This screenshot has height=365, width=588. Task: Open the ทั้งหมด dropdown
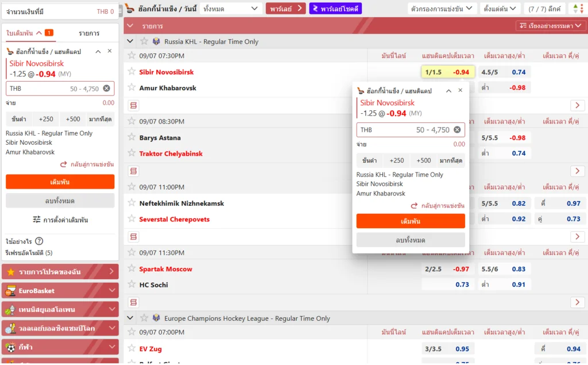(x=231, y=9)
